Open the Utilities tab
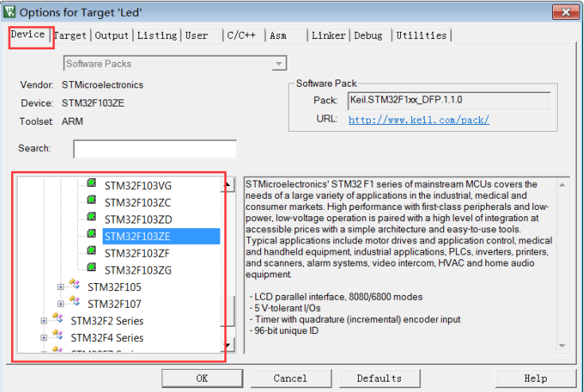This screenshot has width=584, height=392. tap(421, 36)
